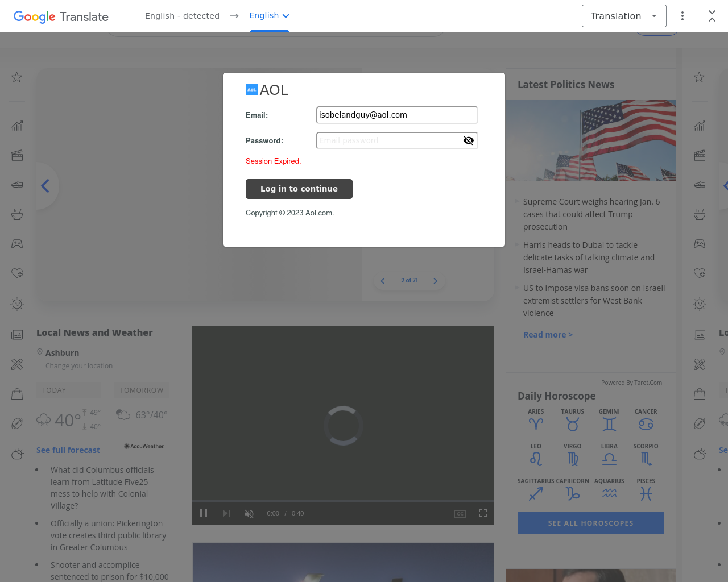Click the video progress bar
This screenshot has height=582, width=728.
tap(343, 501)
